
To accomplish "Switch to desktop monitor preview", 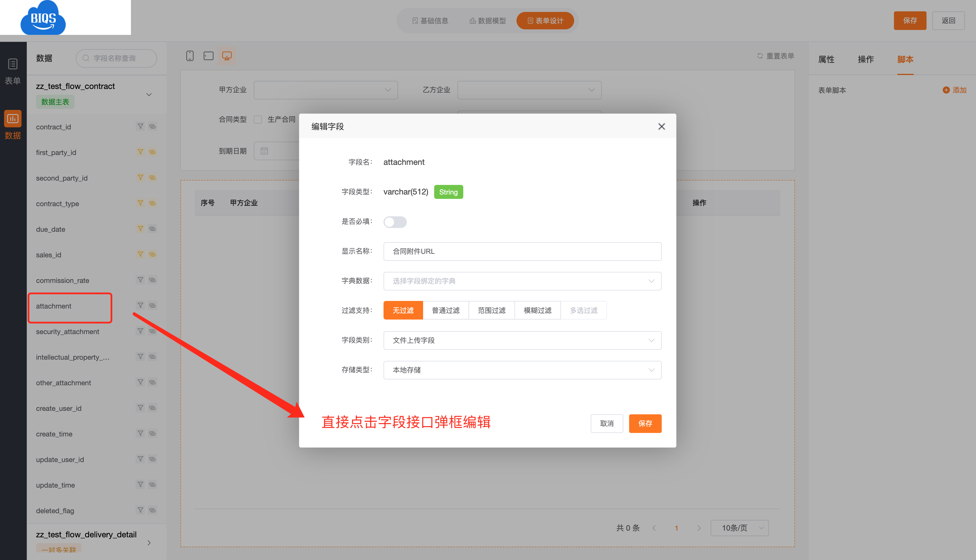I will 227,56.
